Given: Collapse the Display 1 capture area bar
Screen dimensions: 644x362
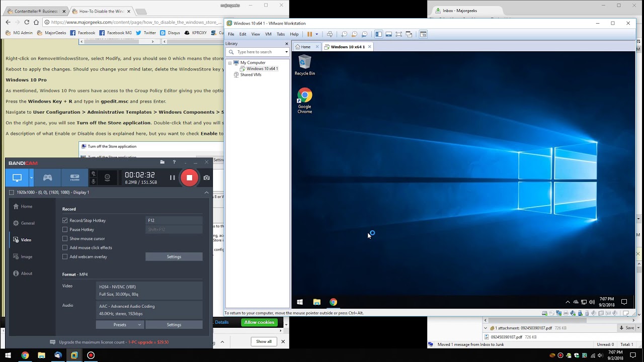Looking at the screenshot, I should [x=206, y=193].
